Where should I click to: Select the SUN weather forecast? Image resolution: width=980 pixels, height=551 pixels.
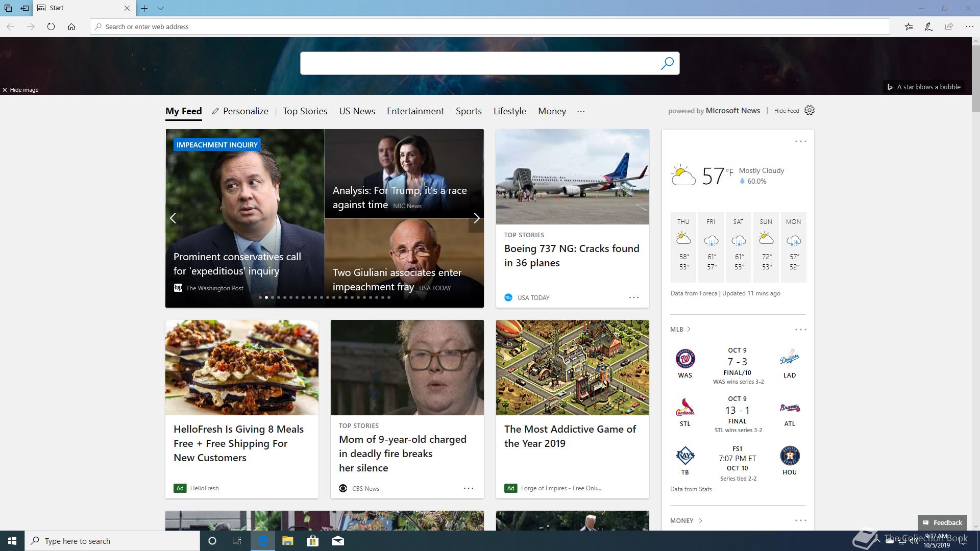click(766, 247)
